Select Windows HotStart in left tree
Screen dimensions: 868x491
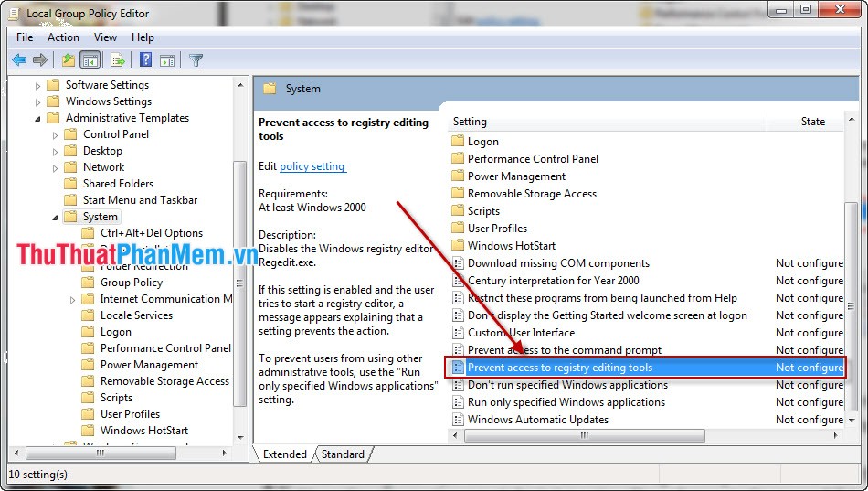144,430
